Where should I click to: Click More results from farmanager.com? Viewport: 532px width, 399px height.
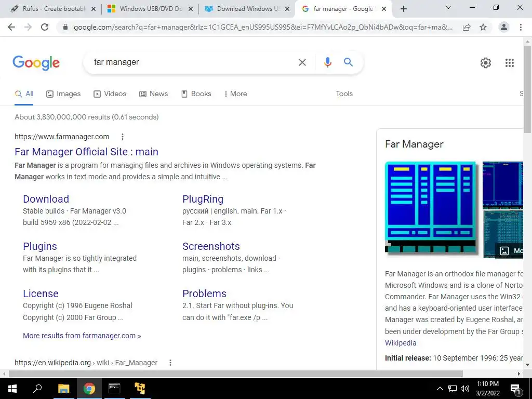pos(82,336)
